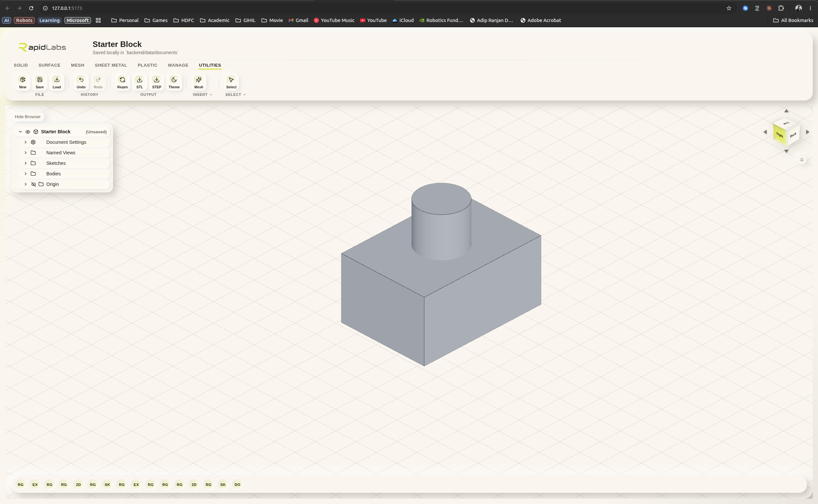Save the document with Save icon
Image resolution: width=818 pixels, height=504 pixels.
(x=40, y=82)
